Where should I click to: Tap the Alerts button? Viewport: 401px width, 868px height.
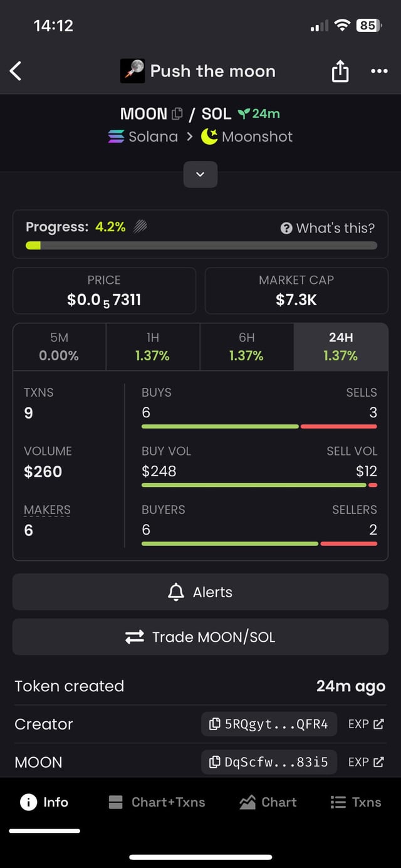(200, 592)
